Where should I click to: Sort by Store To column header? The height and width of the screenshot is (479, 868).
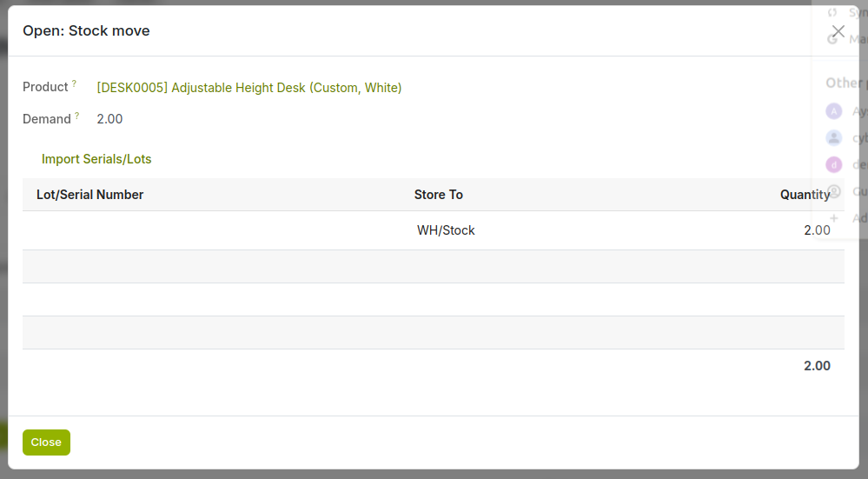[x=439, y=195]
